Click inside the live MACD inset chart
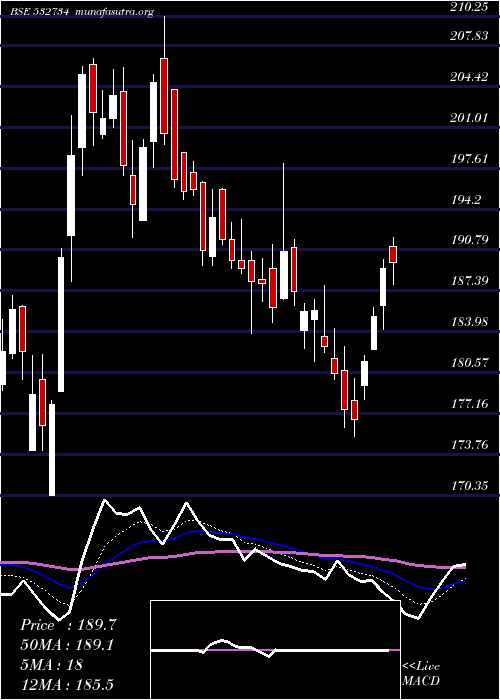The image size is (500, 700). [x=275, y=650]
